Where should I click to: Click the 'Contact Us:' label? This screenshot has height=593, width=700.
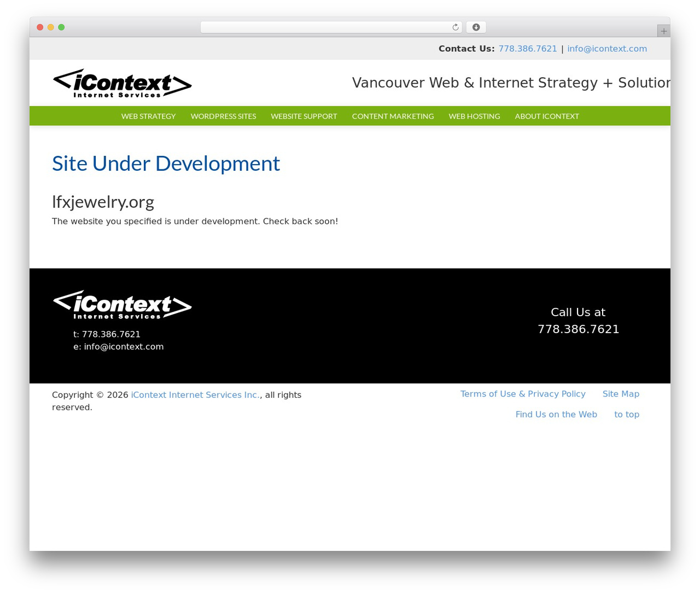466,49
